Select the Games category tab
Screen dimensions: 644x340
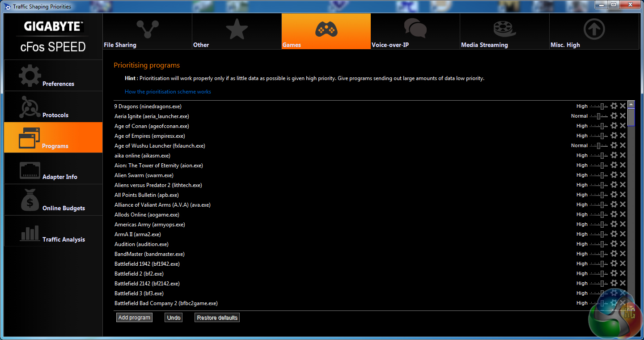[x=326, y=31]
